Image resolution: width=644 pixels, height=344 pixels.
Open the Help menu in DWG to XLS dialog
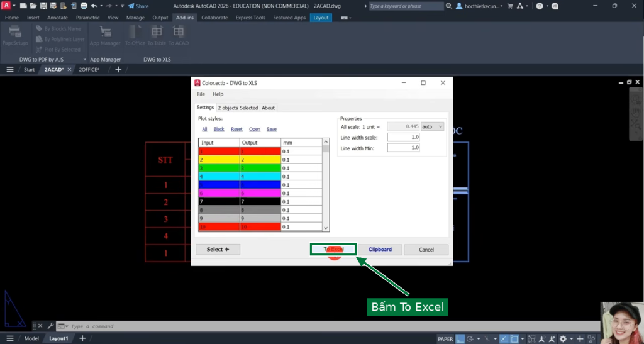point(218,94)
